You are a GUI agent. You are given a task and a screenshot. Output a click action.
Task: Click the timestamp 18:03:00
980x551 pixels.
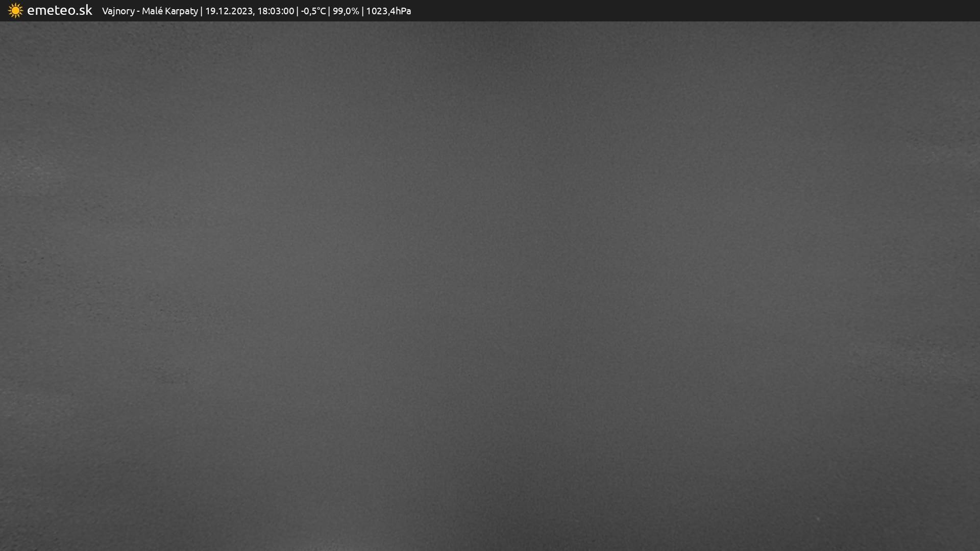click(276, 11)
